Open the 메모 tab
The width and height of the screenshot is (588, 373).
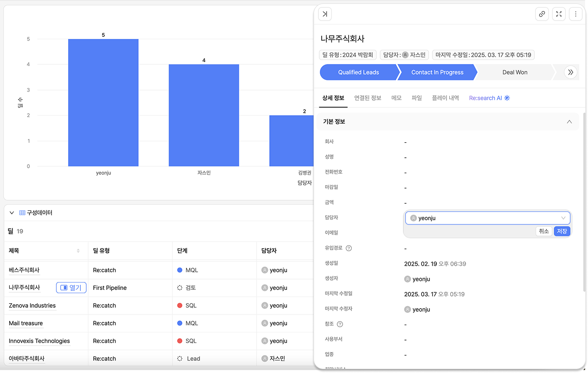[397, 98]
